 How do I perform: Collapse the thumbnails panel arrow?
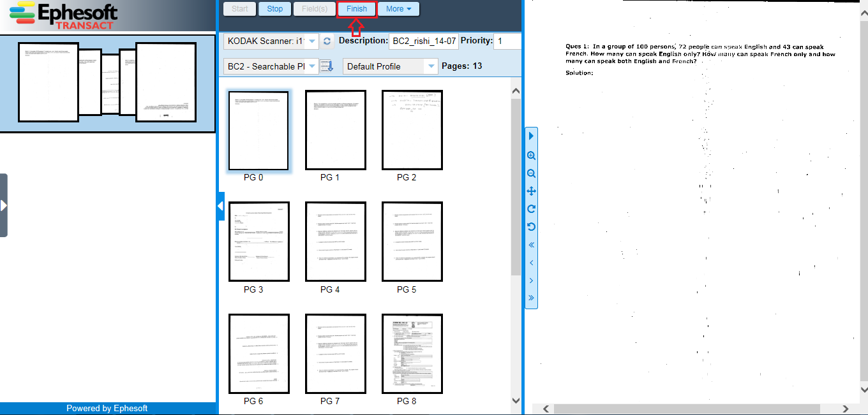221,206
